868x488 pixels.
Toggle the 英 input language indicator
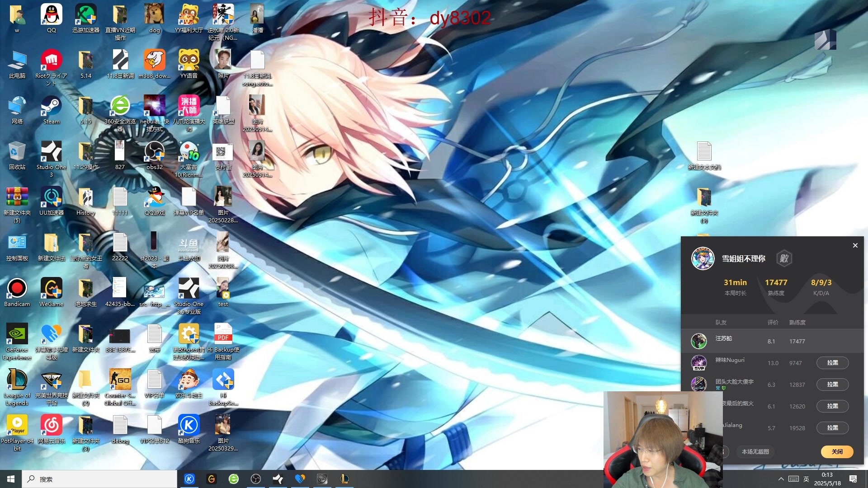point(806,479)
